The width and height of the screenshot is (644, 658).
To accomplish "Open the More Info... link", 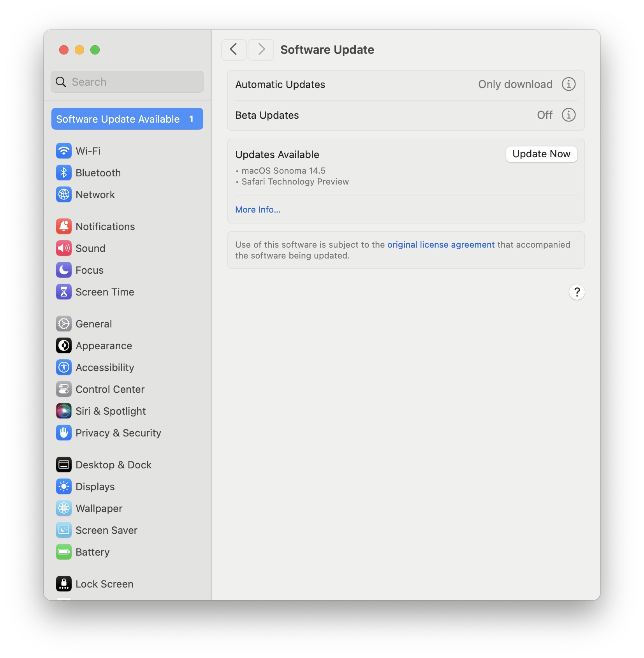I will 258,209.
